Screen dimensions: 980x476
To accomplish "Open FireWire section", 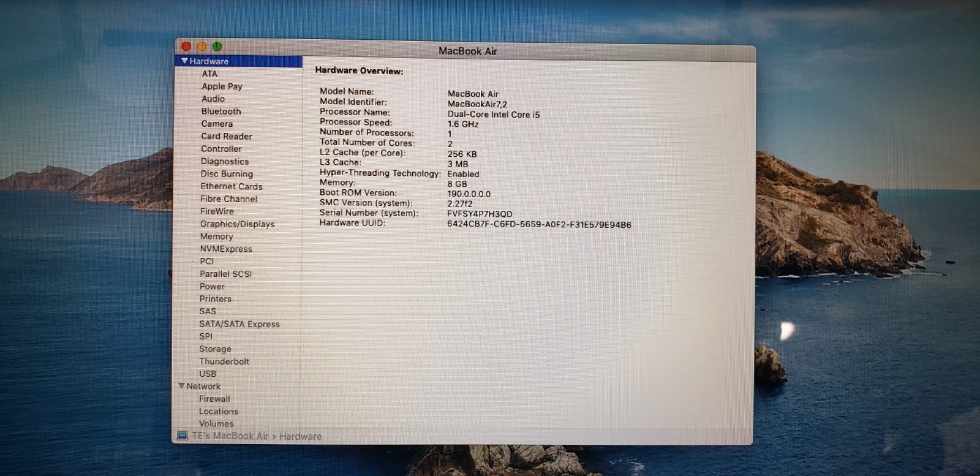I will tap(217, 211).
